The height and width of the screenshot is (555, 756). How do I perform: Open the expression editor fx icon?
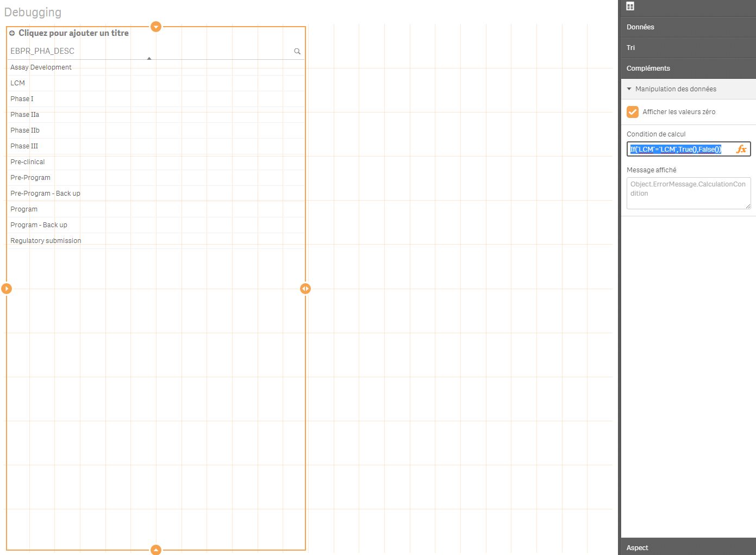coord(741,149)
